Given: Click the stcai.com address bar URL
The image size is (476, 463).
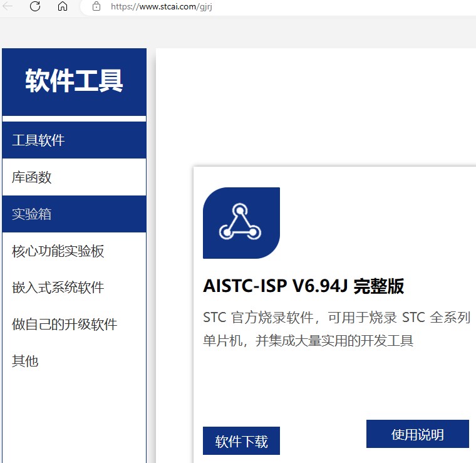Looking at the screenshot, I should pos(162,6).
